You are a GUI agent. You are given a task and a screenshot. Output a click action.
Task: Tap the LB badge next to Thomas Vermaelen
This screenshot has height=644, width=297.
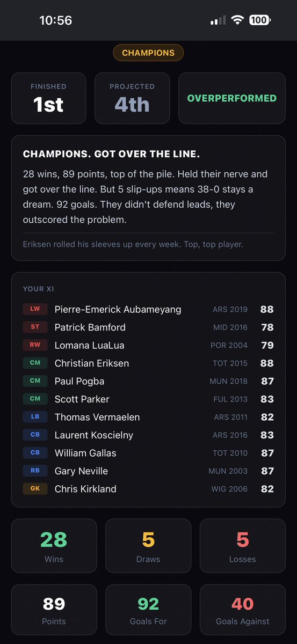(x=35, y=417)
